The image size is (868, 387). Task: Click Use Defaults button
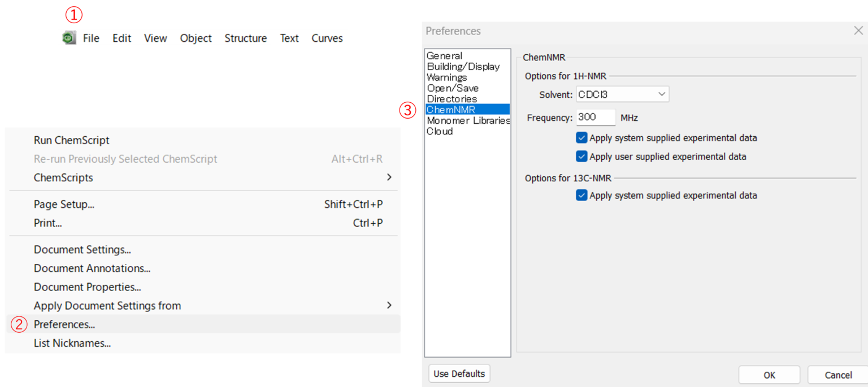(x=459, y=373)
